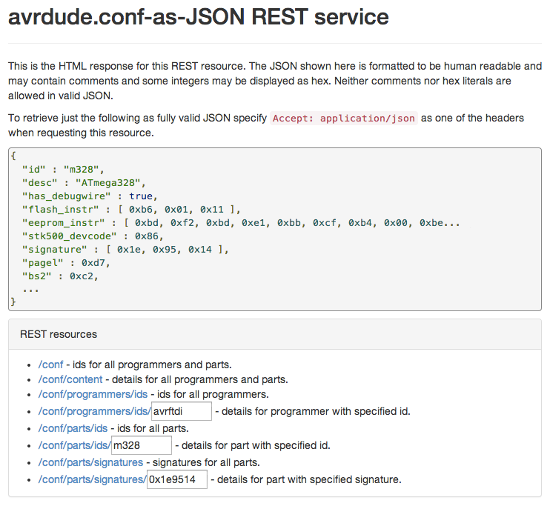Focus the signature field containing 0x1e9514
The height and width of the screenshot is (506, 550).
coord(177,479)
